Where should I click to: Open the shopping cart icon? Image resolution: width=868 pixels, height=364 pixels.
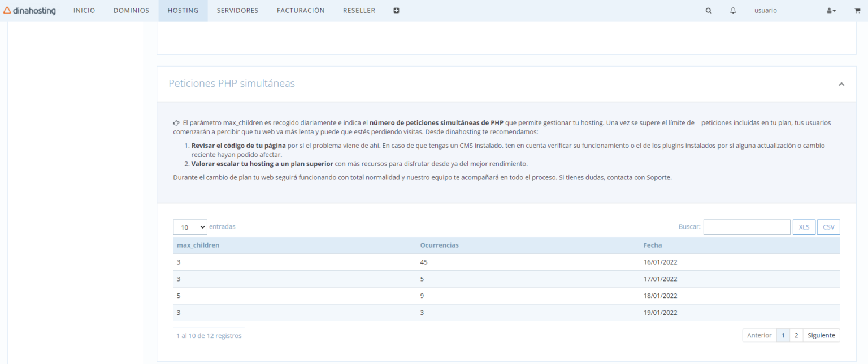tap(857, 11)
